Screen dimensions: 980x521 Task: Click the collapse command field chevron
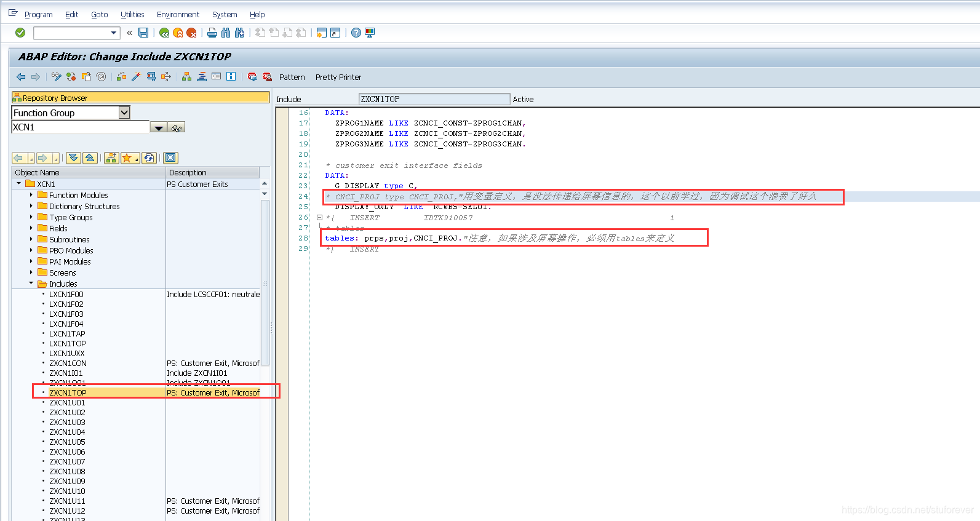click(x=130, y=33)
